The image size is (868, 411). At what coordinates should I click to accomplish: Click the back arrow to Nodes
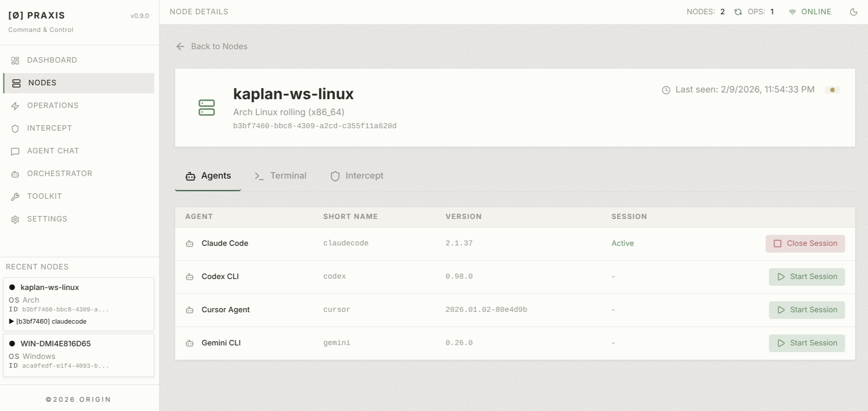180,47
